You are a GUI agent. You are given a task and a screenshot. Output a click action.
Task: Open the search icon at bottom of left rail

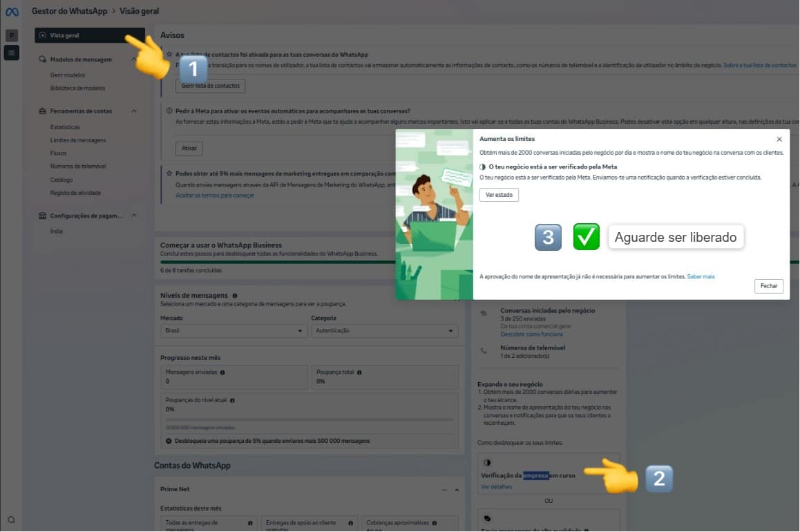coord(11,520)
